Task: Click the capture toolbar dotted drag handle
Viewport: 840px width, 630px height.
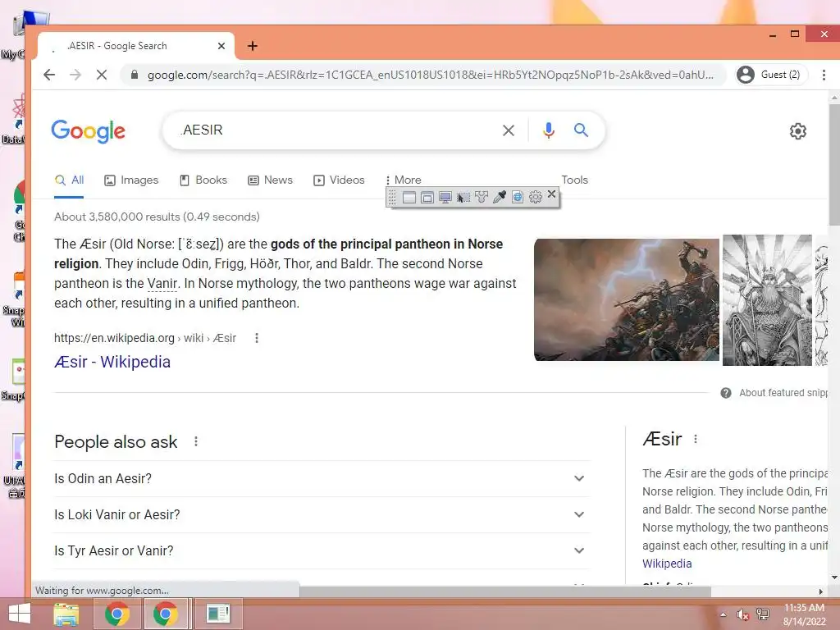Action: (x=392, y=198)
